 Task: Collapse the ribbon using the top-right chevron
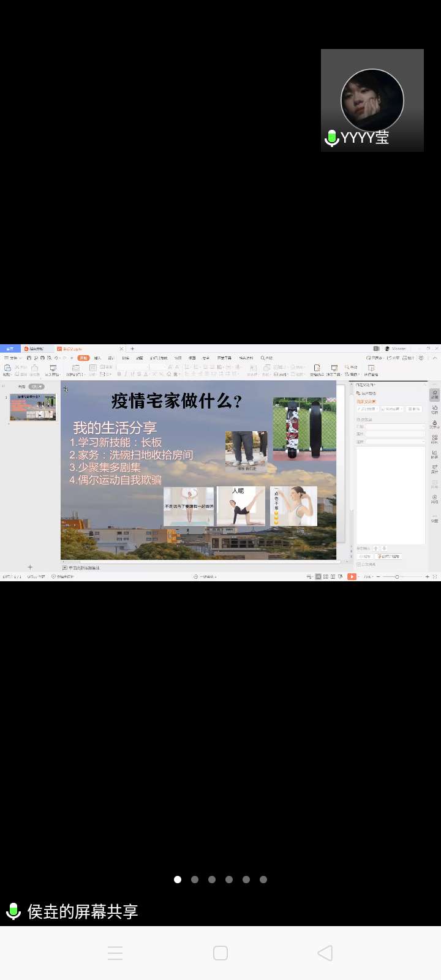434,358
